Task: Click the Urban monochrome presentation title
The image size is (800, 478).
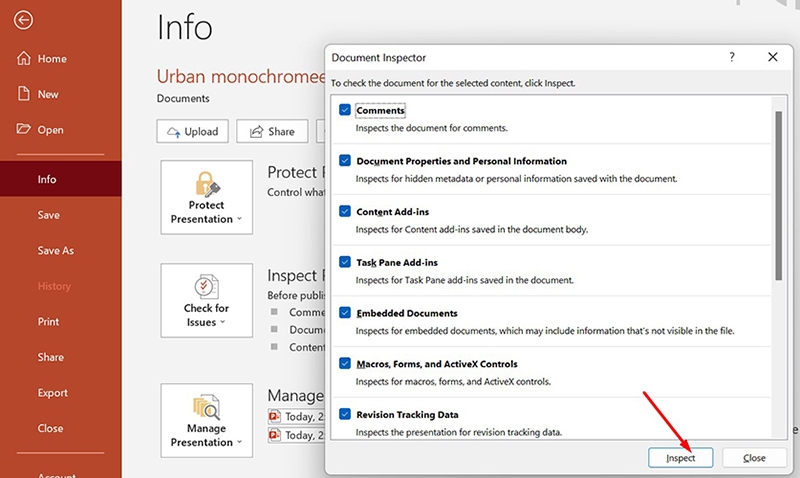Action: [240, 77]
